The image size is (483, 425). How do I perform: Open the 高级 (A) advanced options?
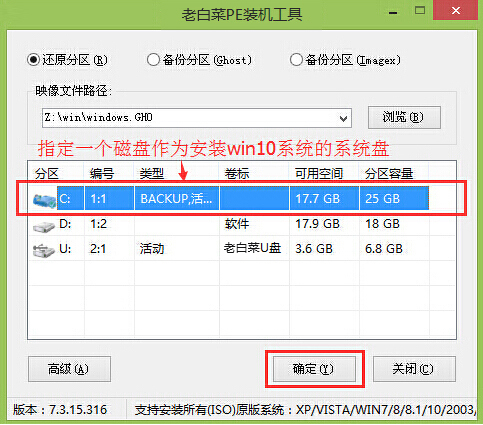pyautogui.click(x=69, y=369)
